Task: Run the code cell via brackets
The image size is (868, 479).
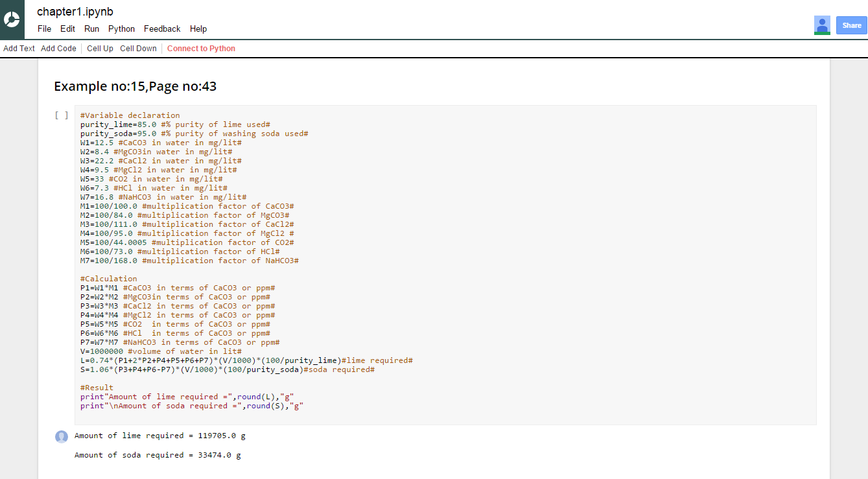Action: (62, 115)
